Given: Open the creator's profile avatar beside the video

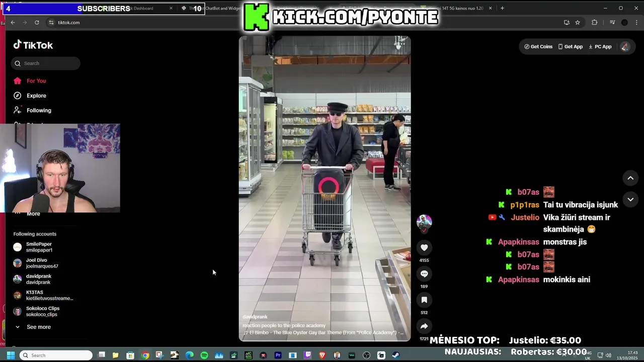Looking at the screenshot, I should click(x=424, y=222).
